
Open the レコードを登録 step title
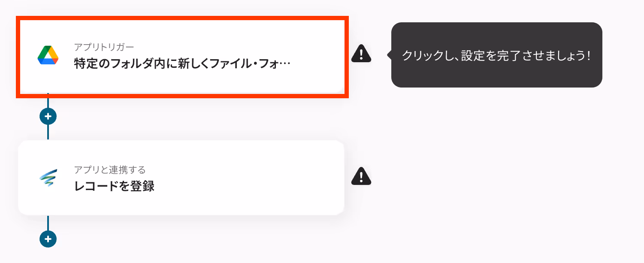(x=114, y=187)
